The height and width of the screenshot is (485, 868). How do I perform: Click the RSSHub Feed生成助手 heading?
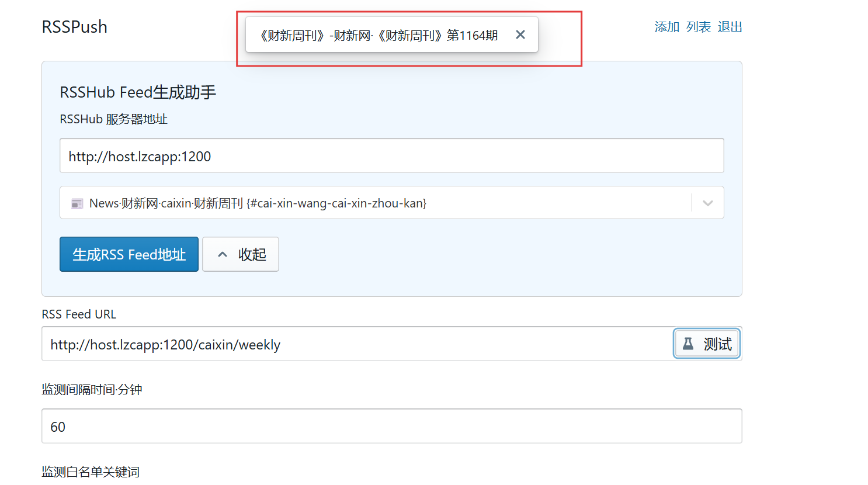click(x=138, y=92)
